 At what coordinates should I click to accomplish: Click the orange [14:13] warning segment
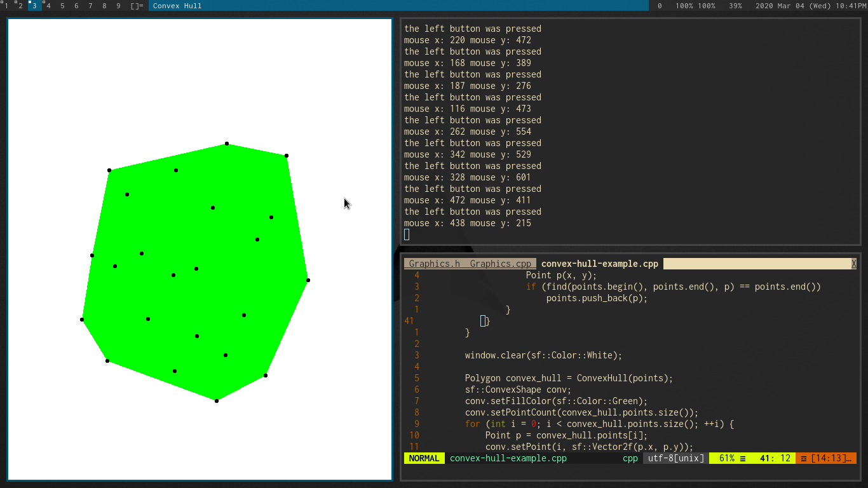(826, 458)
